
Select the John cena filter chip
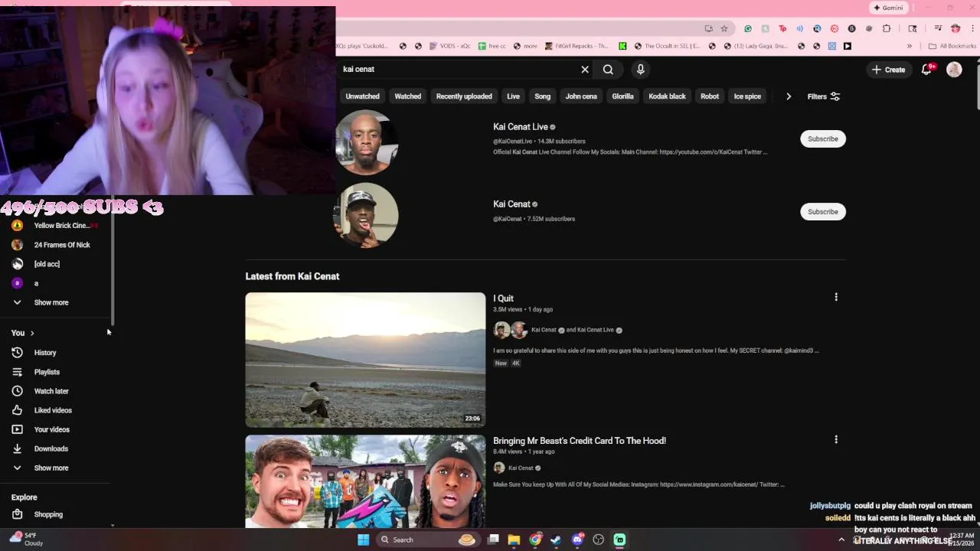pyautogui.click(x=581, y=96)
